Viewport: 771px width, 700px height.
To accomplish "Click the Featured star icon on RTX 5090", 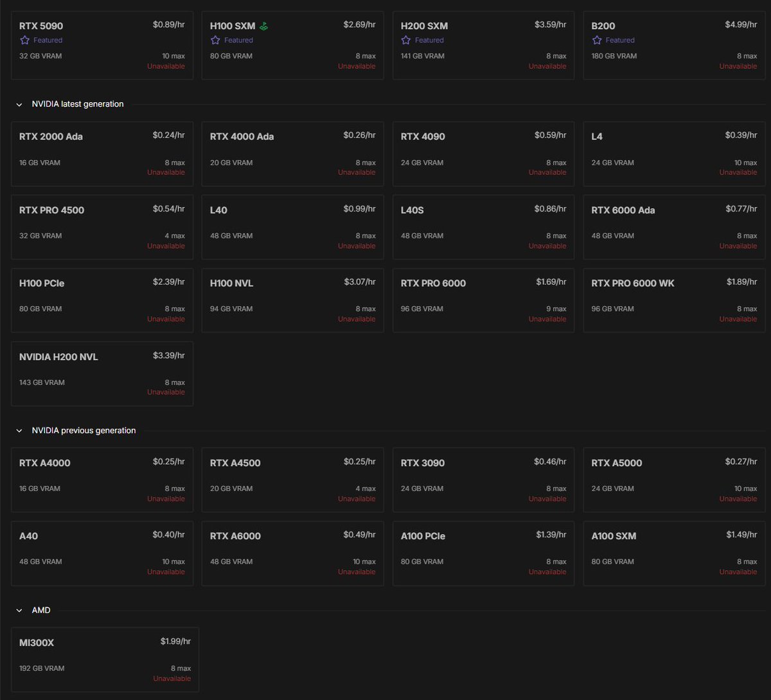I will (x=24, y=40).
